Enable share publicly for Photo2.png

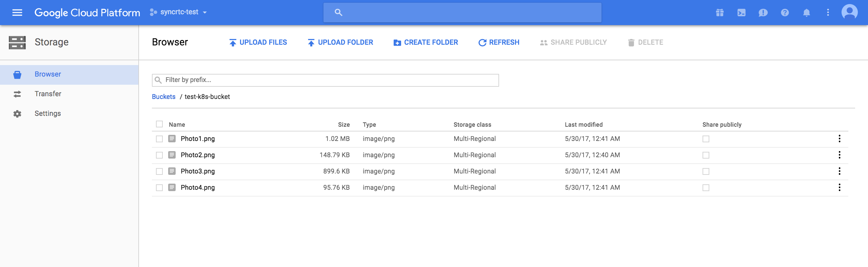coord(706,155)
